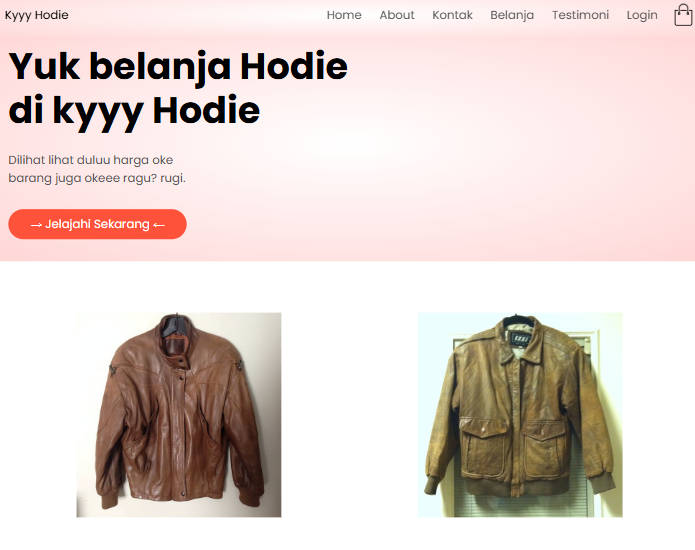This screenshot has height=550, width=695.
Task: Select the reddish-brown leather jacket image
Action: 179,415
